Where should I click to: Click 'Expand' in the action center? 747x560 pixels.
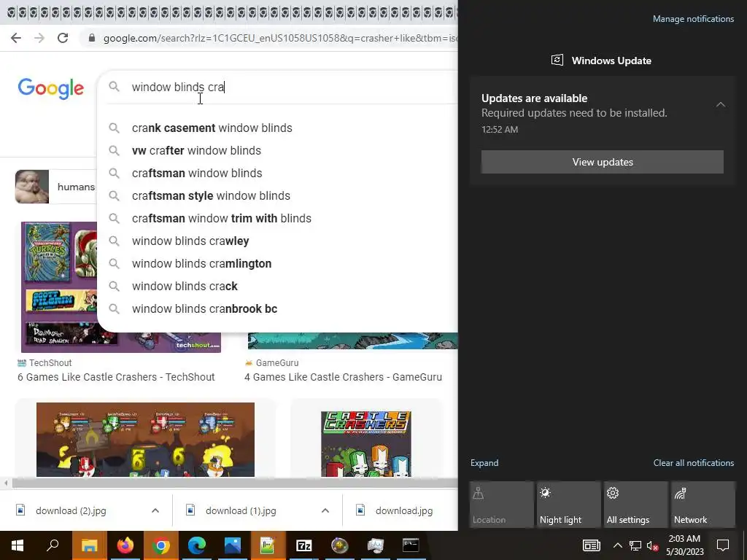click(x=484, y=463)
